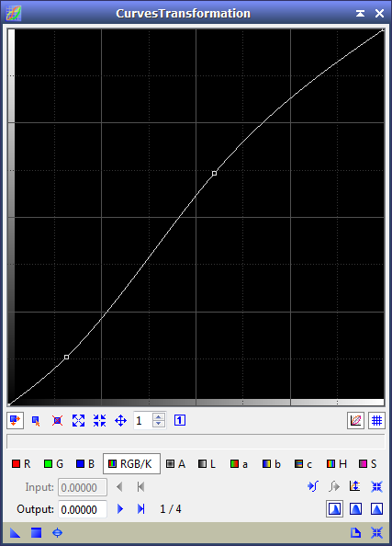Choose Akima subspline interpolation
This screenshot has width=392, height=546.
tap(334, 509)
